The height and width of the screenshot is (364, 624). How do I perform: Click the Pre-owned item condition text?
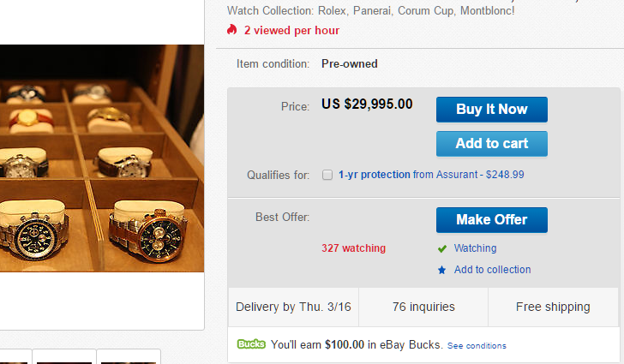tap(349, 63)
